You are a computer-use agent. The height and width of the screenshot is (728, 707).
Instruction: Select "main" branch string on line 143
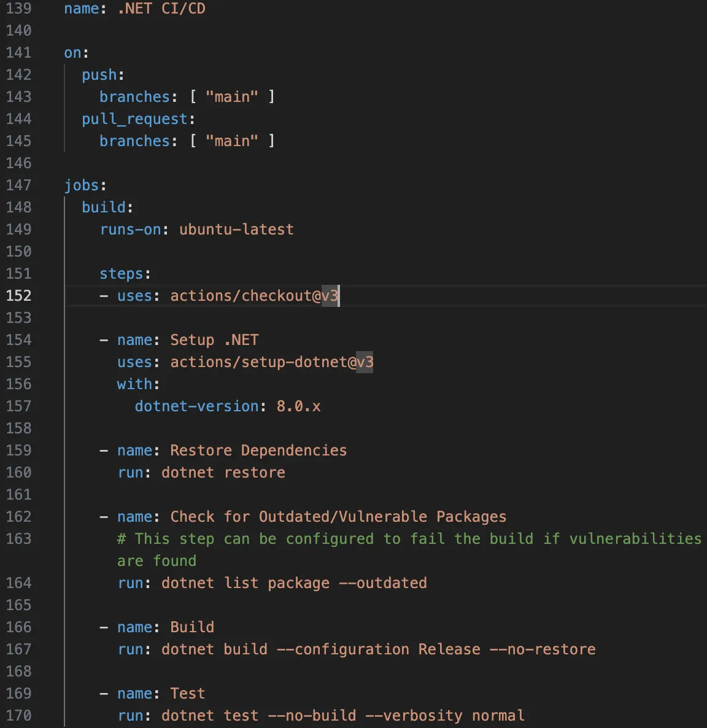coord(232,96)
